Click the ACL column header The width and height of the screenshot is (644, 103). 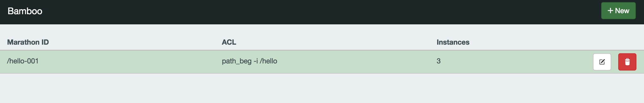pos(229,42)
